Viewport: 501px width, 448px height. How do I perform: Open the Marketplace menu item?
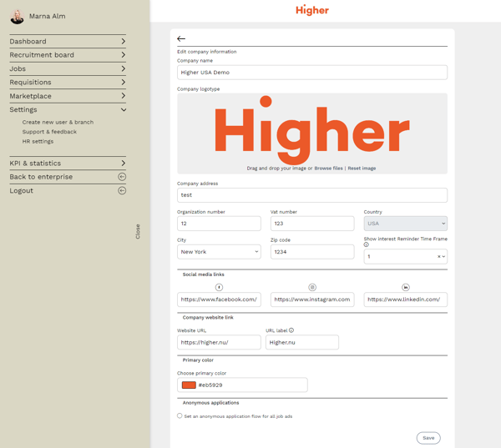(x=68, y=96)
